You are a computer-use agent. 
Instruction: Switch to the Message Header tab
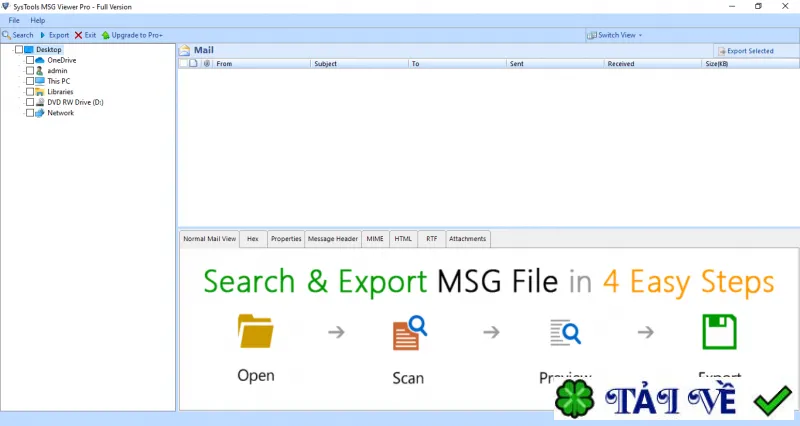tap(333, 239)
